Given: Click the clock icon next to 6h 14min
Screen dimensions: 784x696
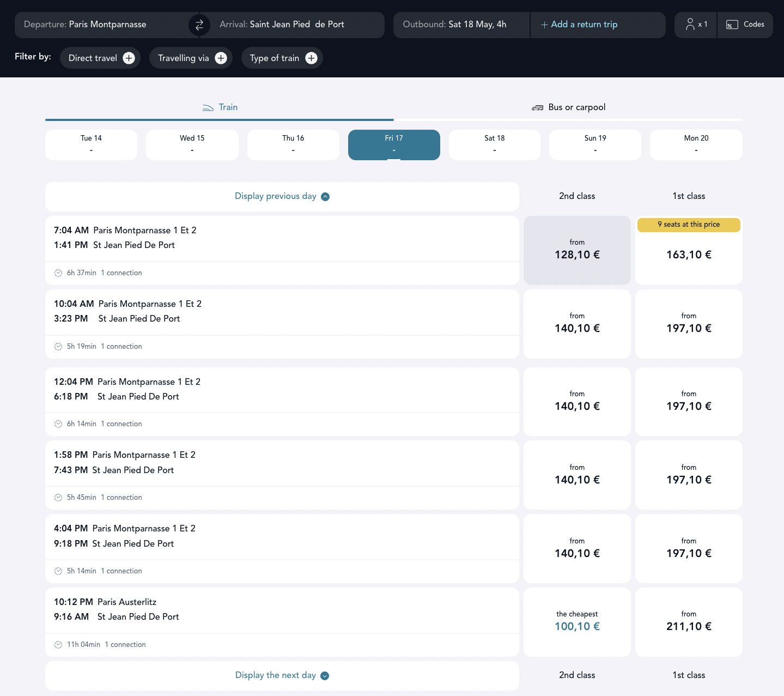Looking at the screenshot, I should tap(58, 424).
